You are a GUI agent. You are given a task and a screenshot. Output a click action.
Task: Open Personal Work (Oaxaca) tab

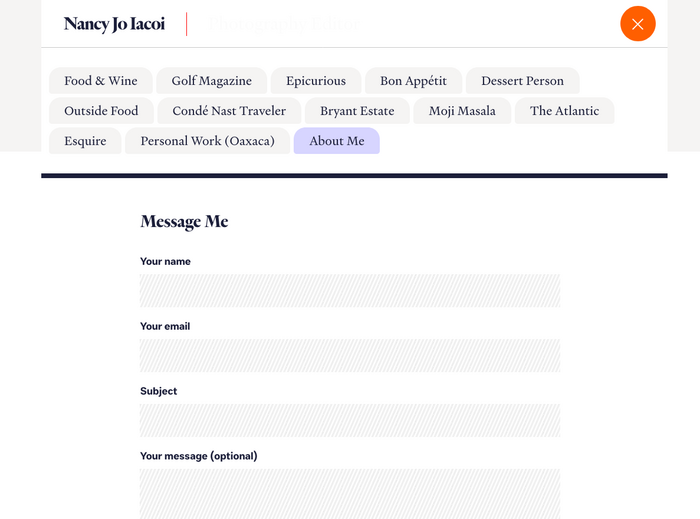[207, 141]
